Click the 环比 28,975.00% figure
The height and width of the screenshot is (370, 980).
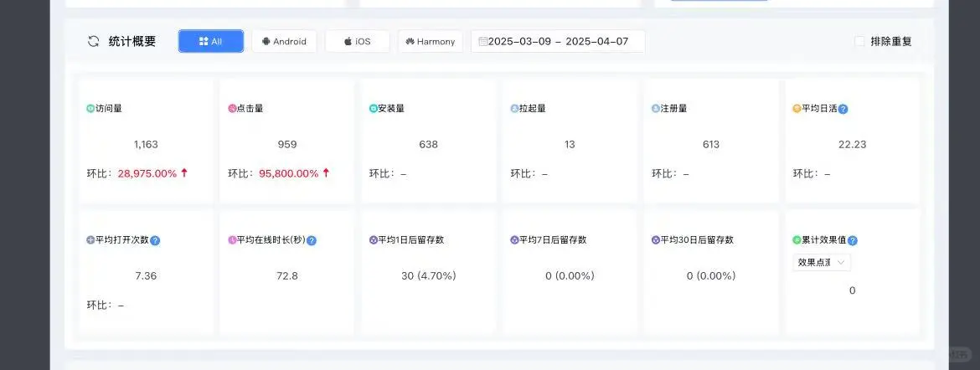pyautogui.click(x=147, y=174)
